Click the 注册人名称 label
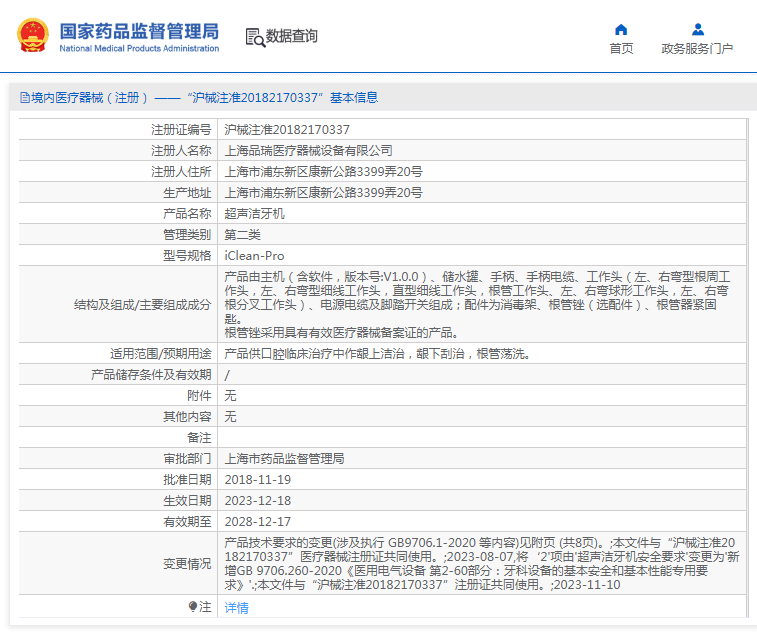The height and width of the screenshot is (641, 757). click(x=181, y=151)
